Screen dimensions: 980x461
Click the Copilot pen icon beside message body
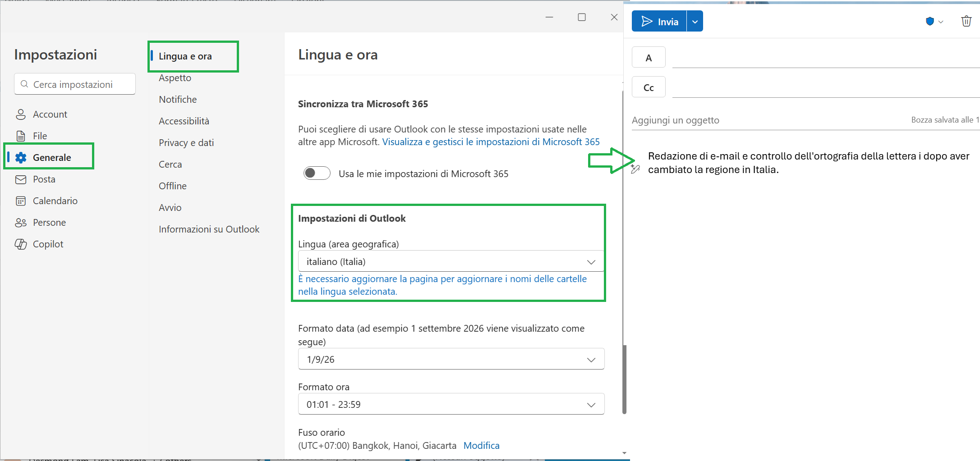635,169
